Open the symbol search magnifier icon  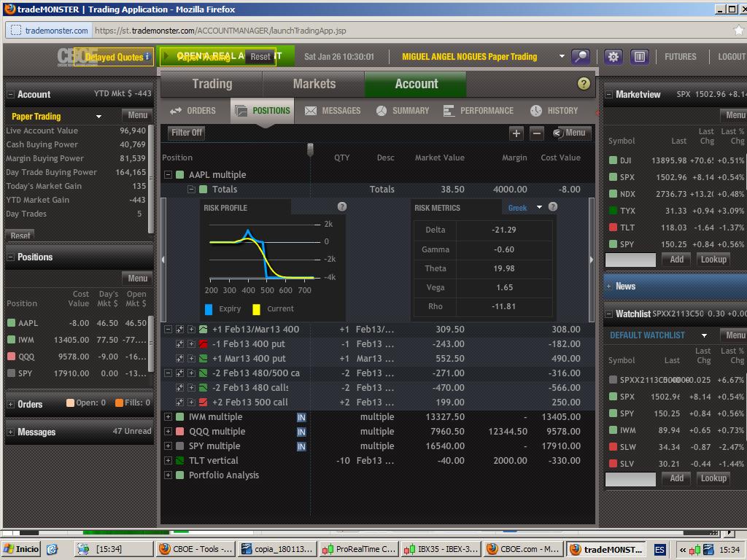[581, 57]
